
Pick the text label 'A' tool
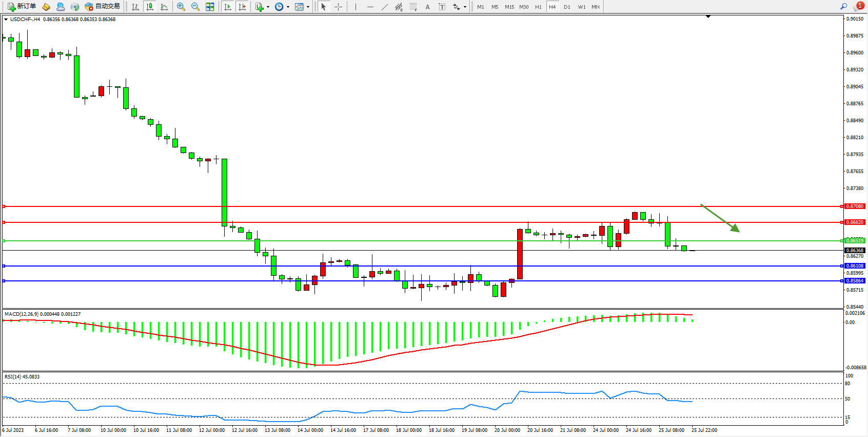[427, 7]
